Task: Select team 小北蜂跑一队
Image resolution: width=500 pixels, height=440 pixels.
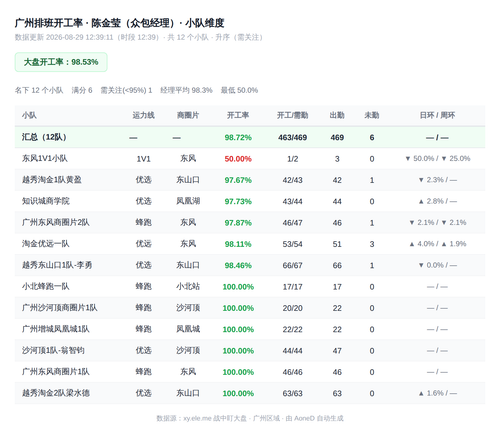Action: click(46, 286)
